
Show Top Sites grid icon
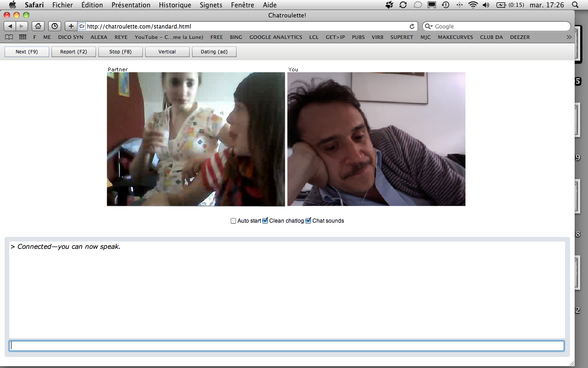point(23,37)
